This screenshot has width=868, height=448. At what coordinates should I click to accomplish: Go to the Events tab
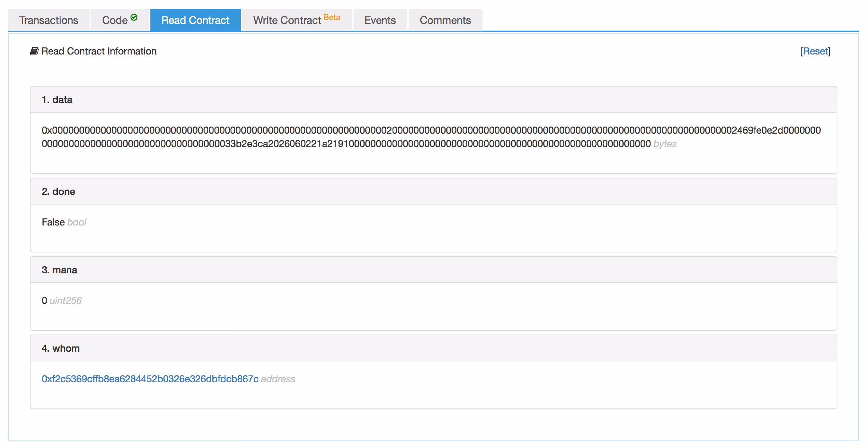(x=380, y=20)
